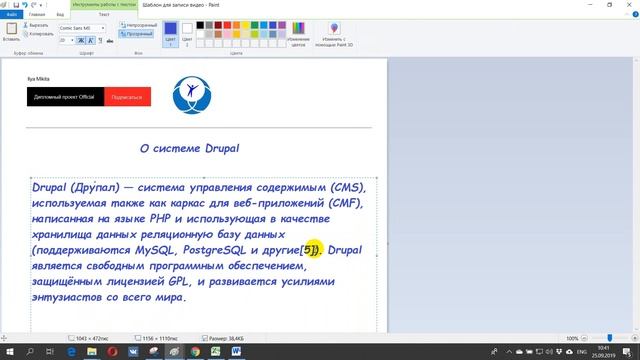Screen dimensions: 640x360
Task: Open Google Chrome from the taskbar
Action: pos(195,351)
